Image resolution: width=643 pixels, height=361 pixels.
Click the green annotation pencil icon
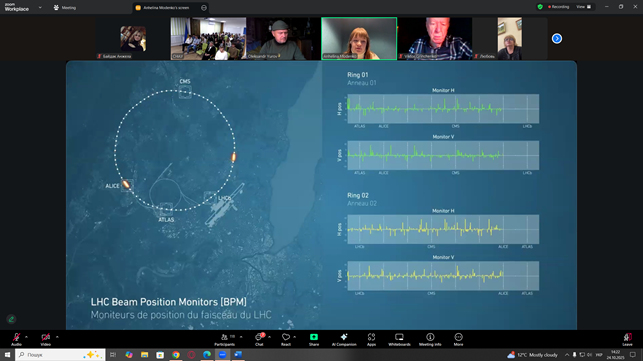point(11,319)
